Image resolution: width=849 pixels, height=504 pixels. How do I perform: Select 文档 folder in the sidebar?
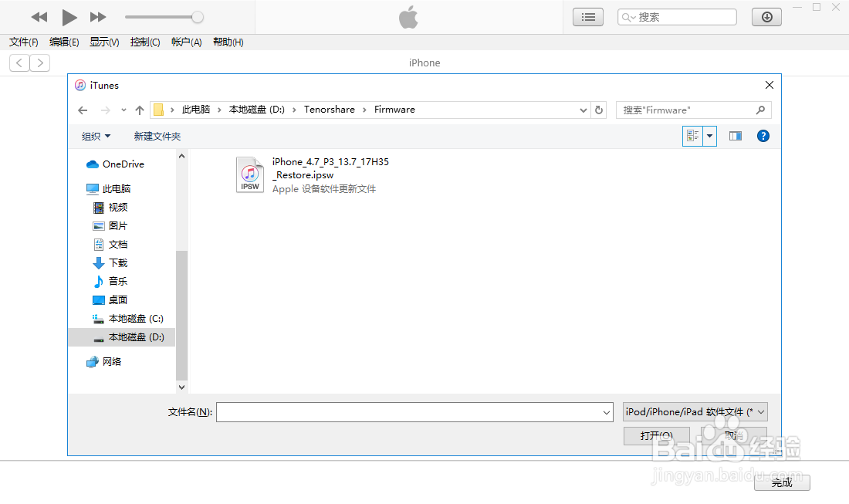tap(110, 245)
